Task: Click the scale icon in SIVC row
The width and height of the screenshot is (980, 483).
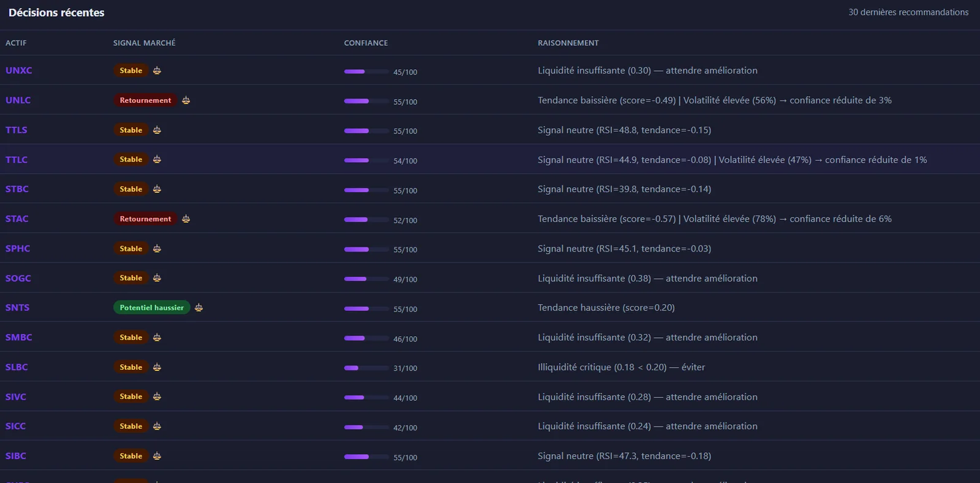Action: coord(157,397)
